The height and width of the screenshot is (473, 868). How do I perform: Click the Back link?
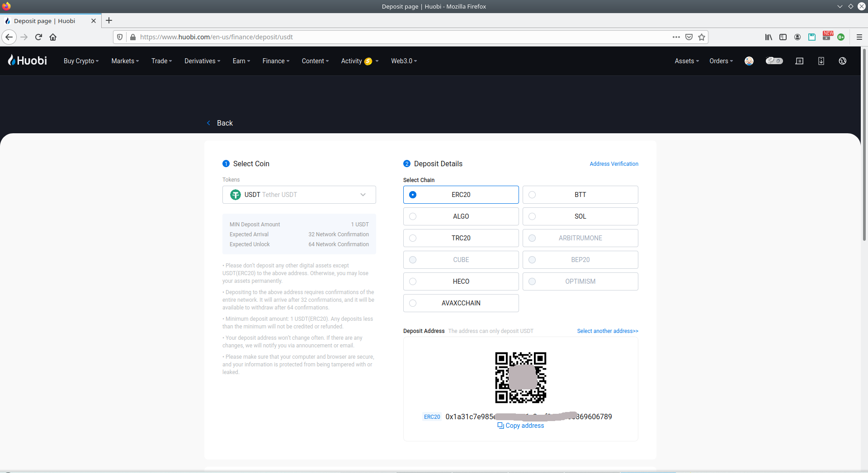tap(220, 123)
